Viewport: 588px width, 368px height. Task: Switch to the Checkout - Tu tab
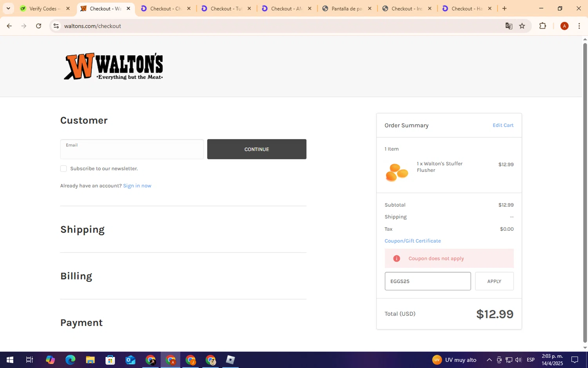tap(226, 8)
